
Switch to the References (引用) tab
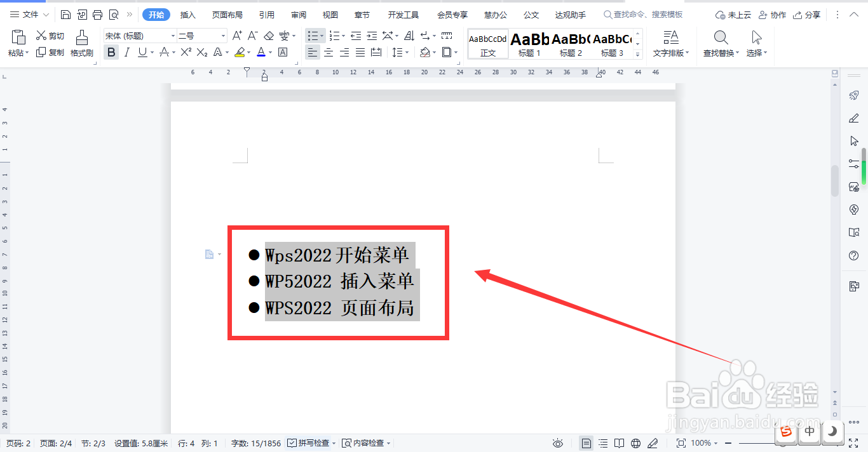pyautogui.click(x=267, y=15)
